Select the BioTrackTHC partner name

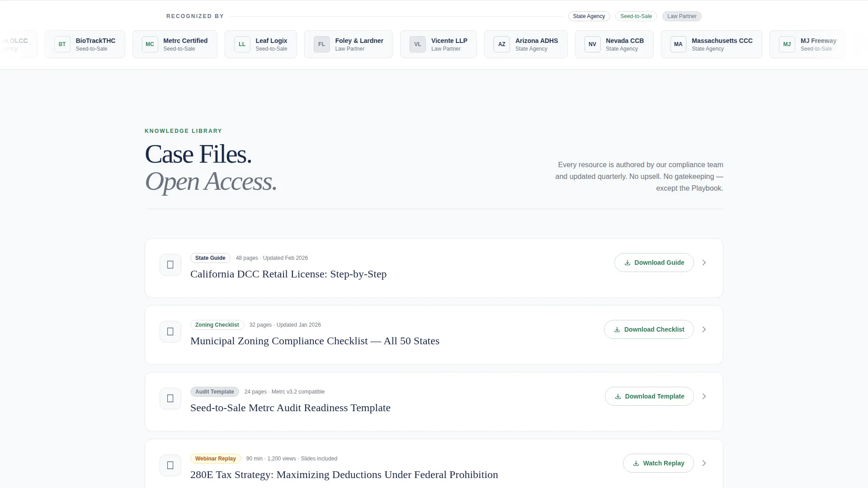click(95, 41)
